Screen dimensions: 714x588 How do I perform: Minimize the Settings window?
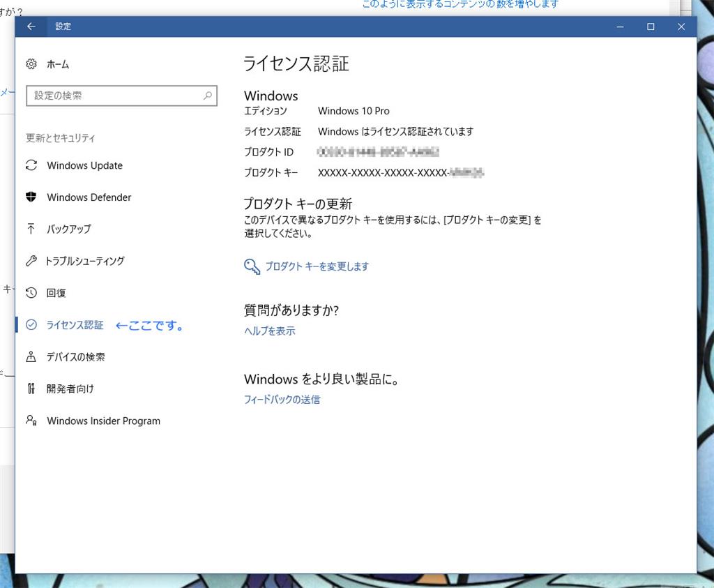pos(620,27)
